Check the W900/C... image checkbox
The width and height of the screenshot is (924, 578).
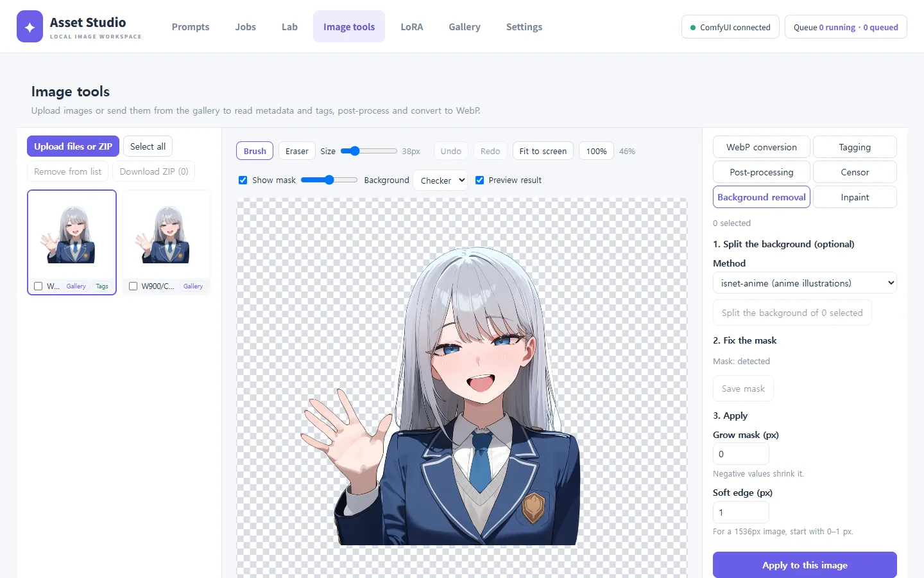click(x=133, y=286)
